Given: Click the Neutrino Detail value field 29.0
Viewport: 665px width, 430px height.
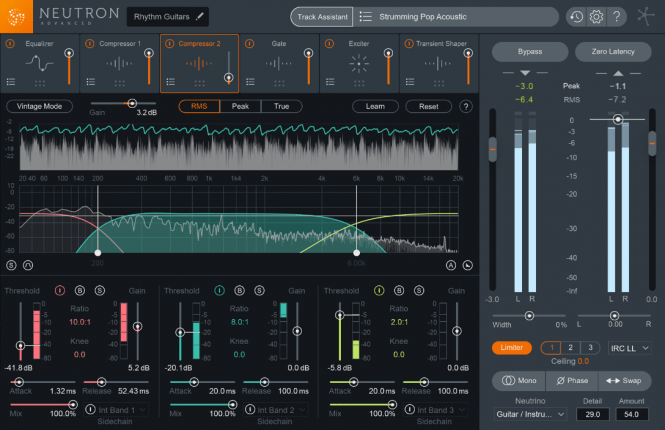Looking at the screenshot, I should [592, 414].
